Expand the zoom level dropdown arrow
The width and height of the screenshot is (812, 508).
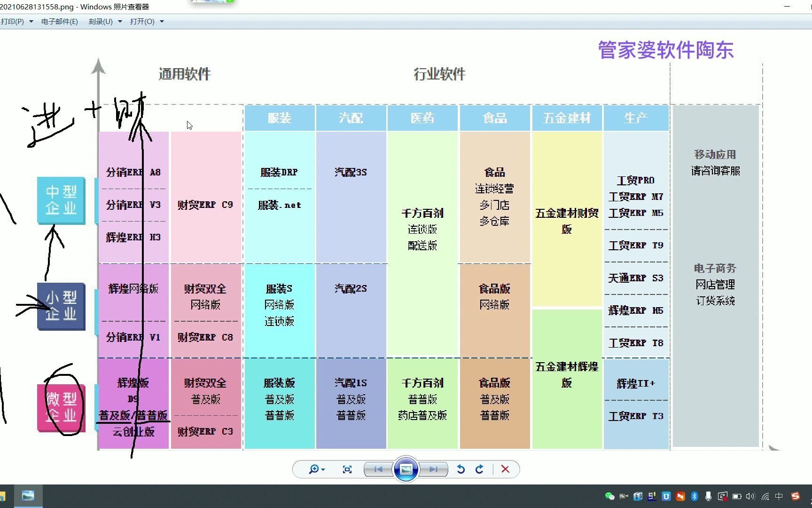323,469
